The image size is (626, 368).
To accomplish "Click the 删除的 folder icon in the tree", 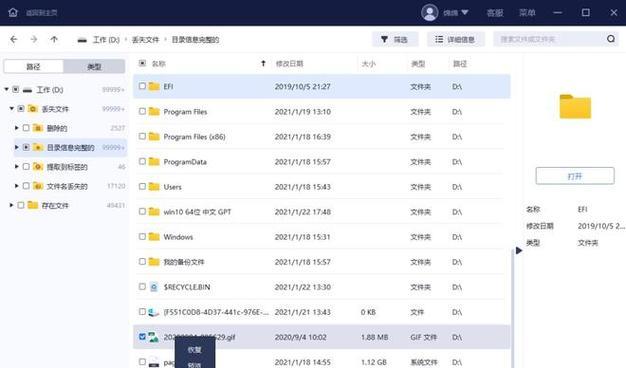I will (x=38, y=128).
